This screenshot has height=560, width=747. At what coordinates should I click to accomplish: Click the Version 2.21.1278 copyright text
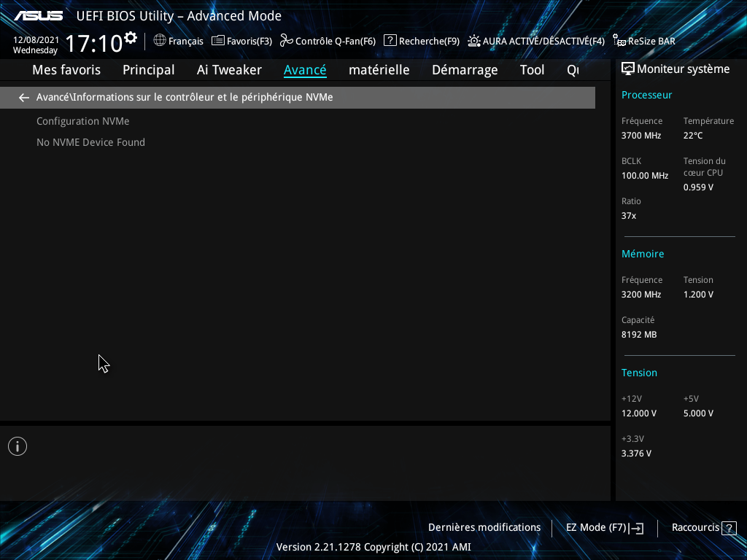point(373,547)
